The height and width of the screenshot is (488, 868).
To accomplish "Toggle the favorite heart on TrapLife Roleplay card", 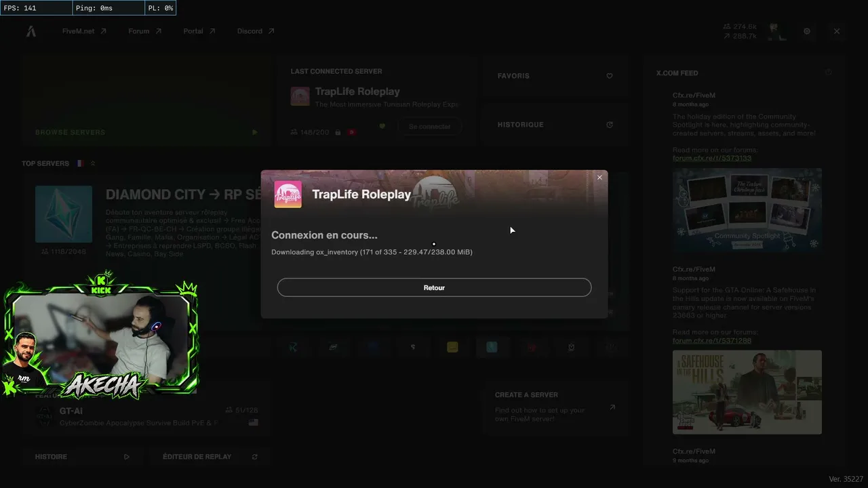I will tap(382, 126).
